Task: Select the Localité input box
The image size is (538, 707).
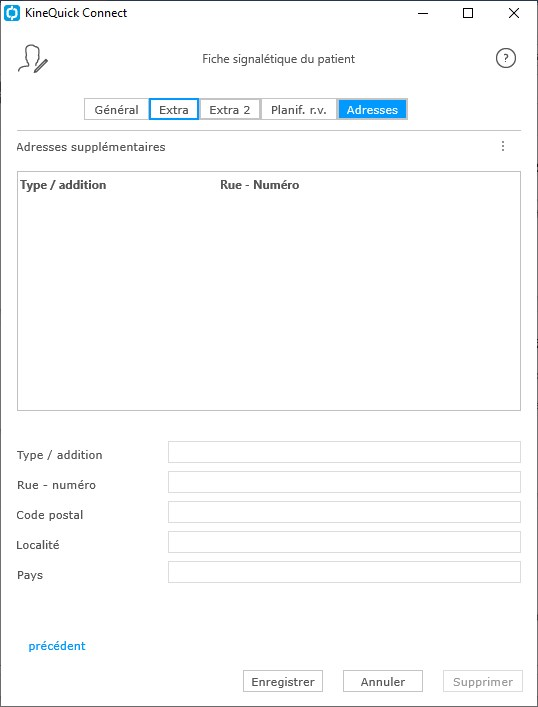Action: coord(344,542)
